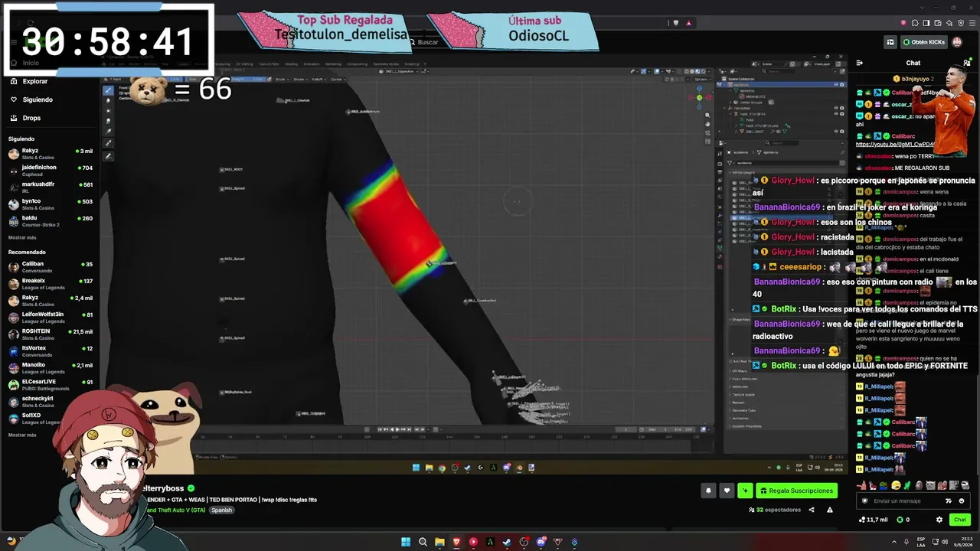The width and height of the screenshot is (980, 551).
Task: Open Windows taskbar Search
Action: (x=423, y=542)
